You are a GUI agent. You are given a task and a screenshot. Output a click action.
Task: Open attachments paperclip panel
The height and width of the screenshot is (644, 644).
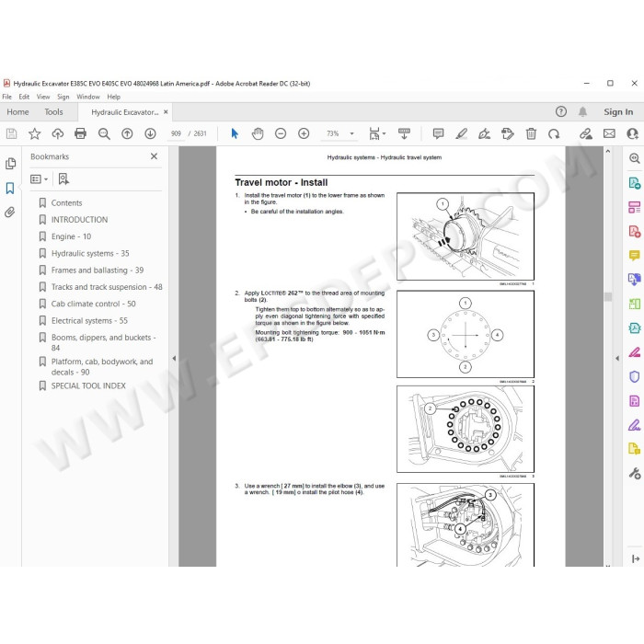(10, 212)
